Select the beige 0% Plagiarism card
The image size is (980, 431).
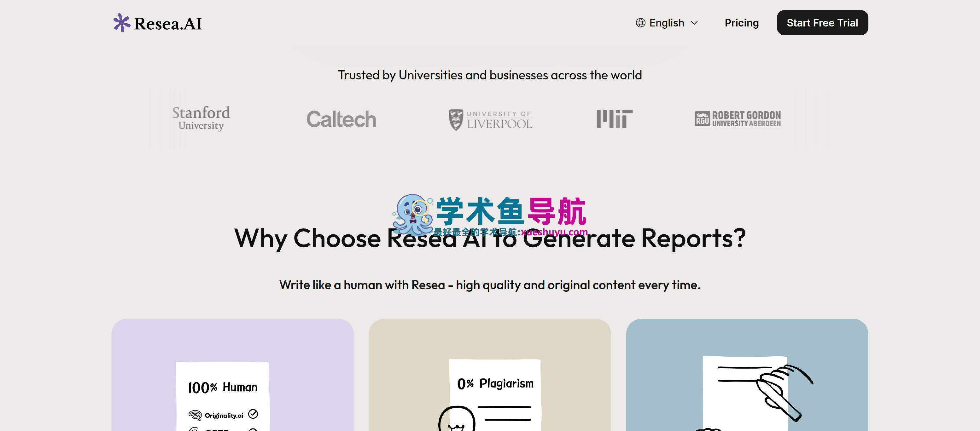[490, 375]
